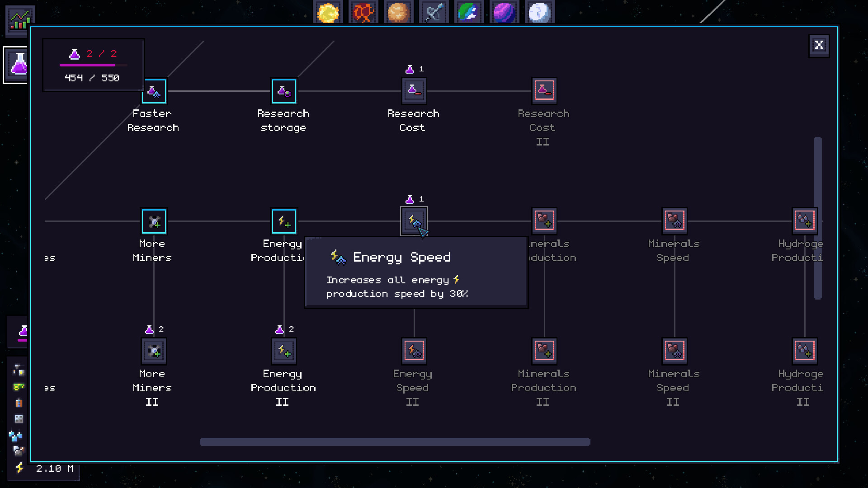Image resolution: width=868 pixels, height=488 pixels.
Task: Click the Energy Production upgrade icon
Action: coord(284,221)
